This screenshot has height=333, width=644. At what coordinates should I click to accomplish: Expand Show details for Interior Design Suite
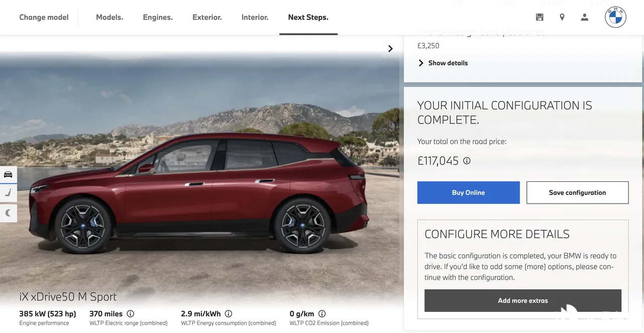pos(443,63)
